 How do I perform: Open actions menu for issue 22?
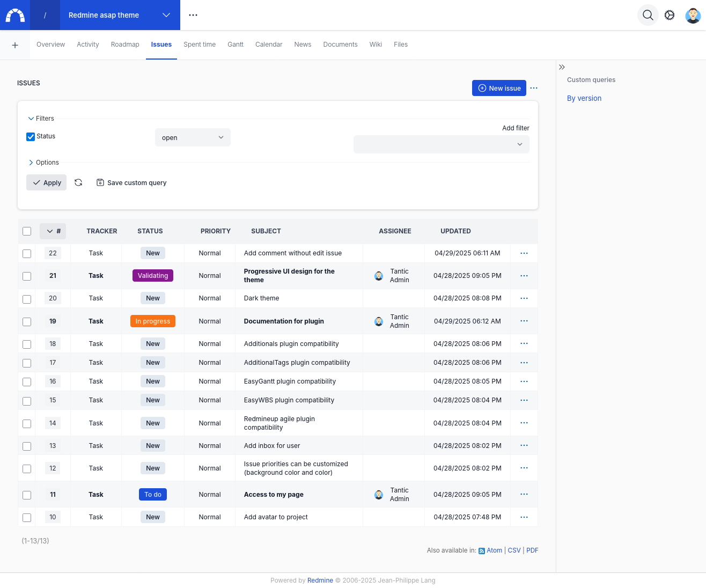click(524, 253)
